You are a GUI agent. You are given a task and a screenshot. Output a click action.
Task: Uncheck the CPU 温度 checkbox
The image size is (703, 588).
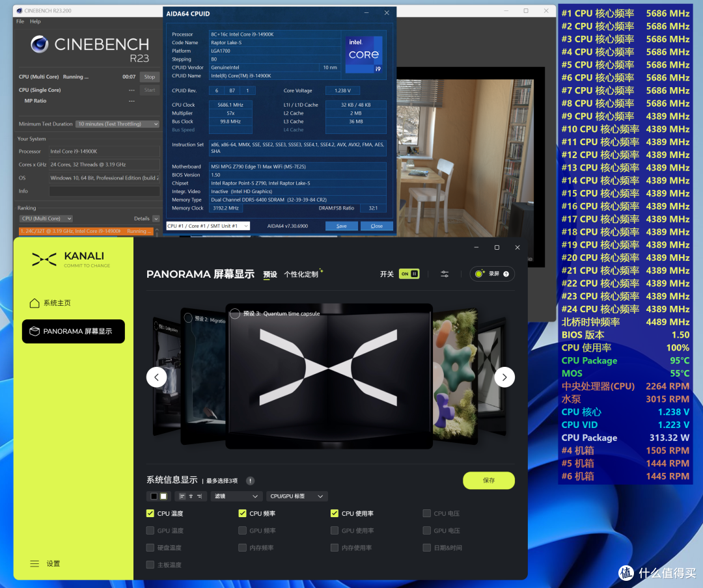click(150, 513)
